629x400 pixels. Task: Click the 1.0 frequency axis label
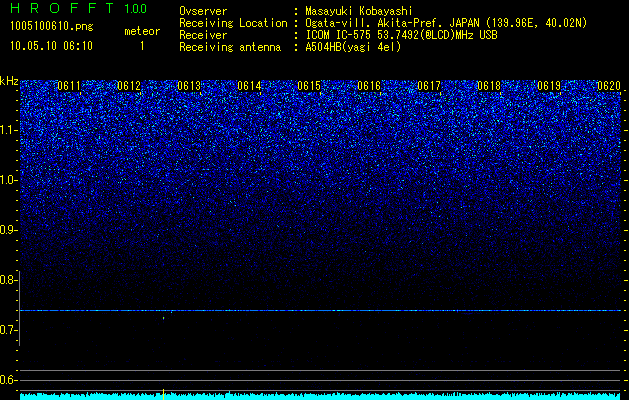9,181
